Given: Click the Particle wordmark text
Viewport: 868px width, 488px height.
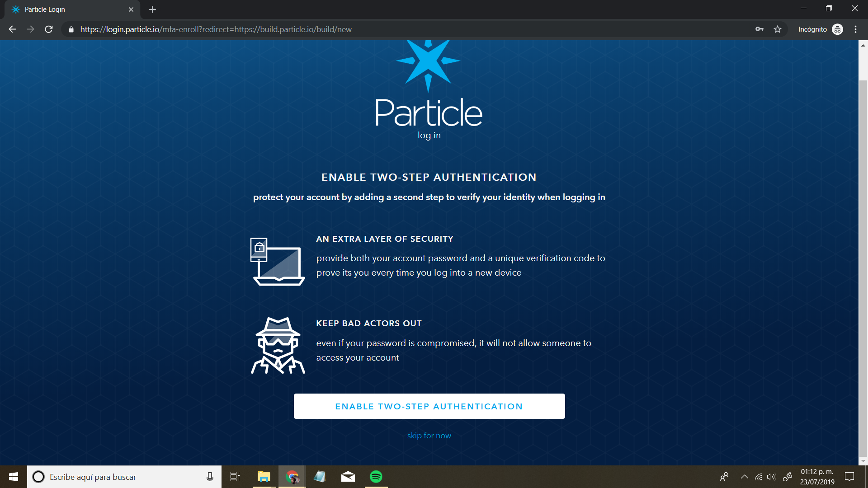Looking at the screenshot, I should click(429, 112).
